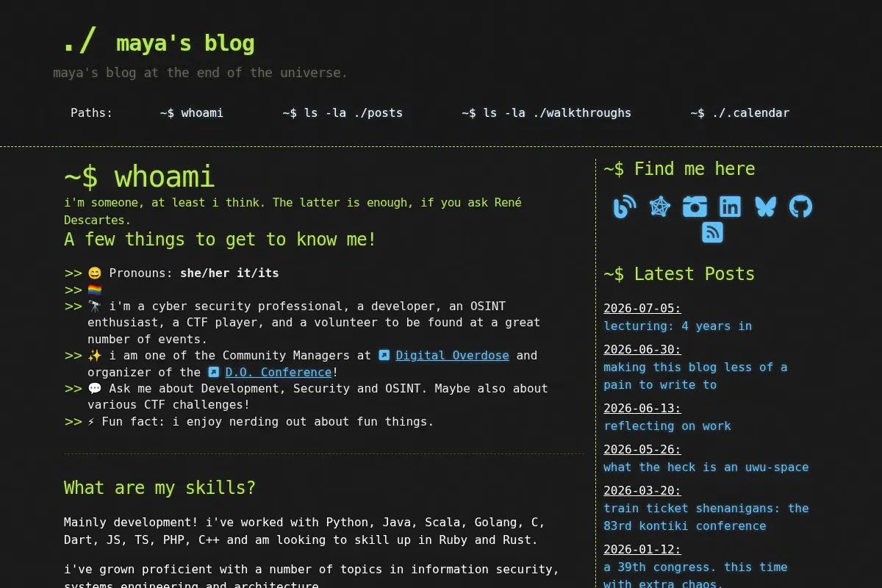Click the 'Paths:' label in navigation

(92, 113)
